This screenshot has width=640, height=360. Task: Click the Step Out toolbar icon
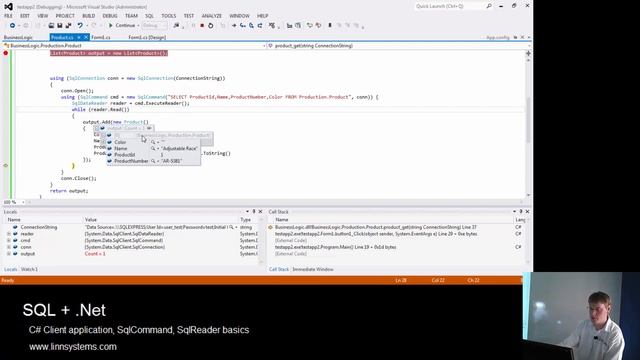click(x=260, y=25)
